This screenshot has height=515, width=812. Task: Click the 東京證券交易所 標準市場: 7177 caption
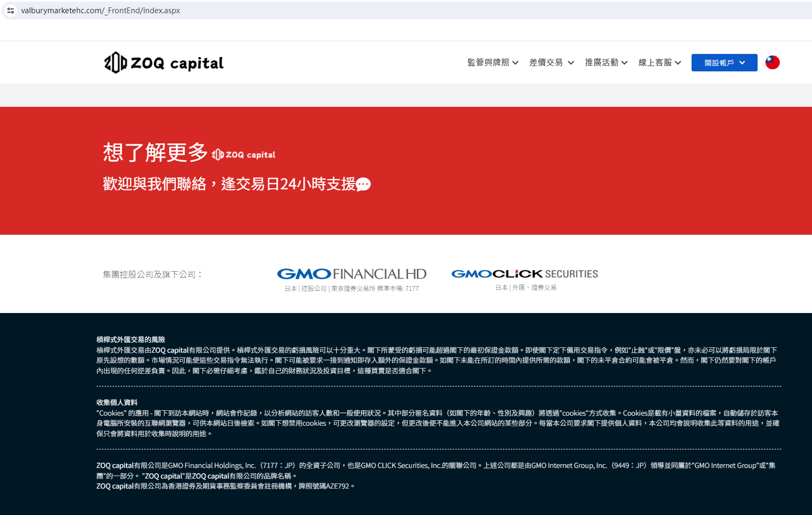pyautogui.click(x=375, y=289)
